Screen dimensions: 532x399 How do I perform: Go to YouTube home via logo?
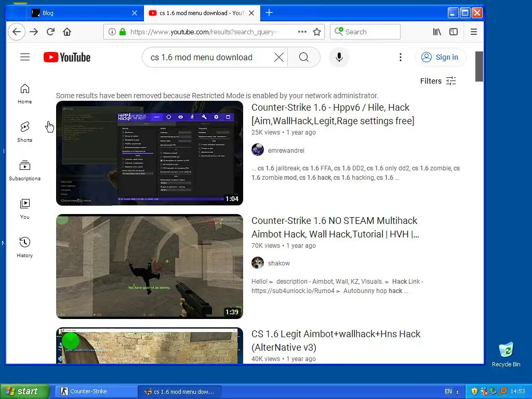(67, 57)
